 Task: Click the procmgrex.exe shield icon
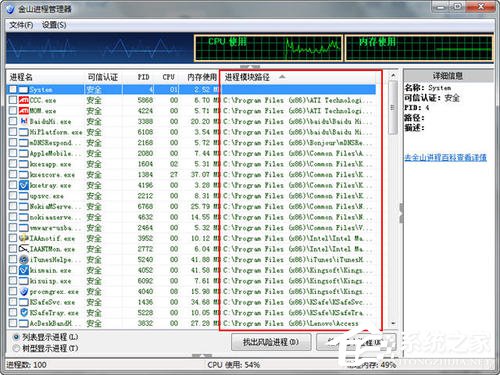[24, 292]
